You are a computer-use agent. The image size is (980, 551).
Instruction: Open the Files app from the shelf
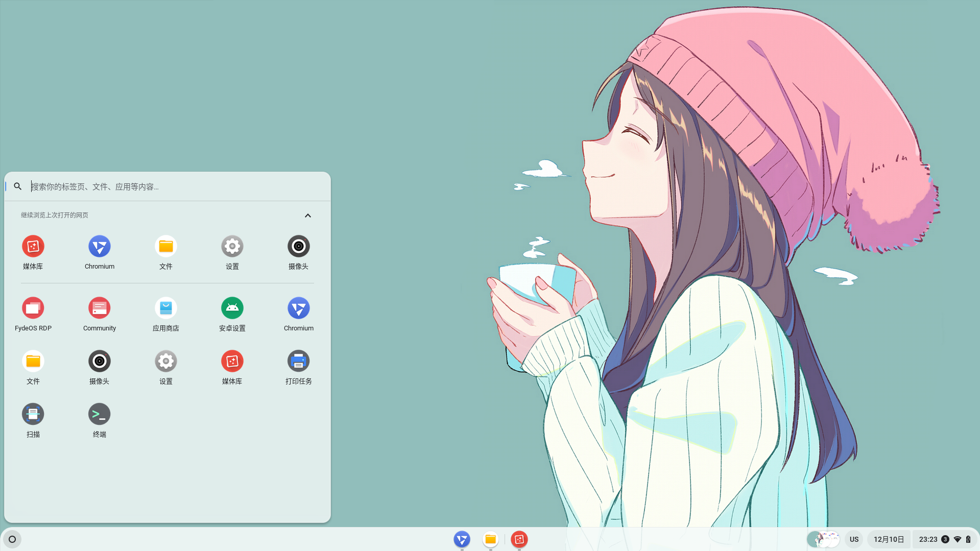point(490,539)
